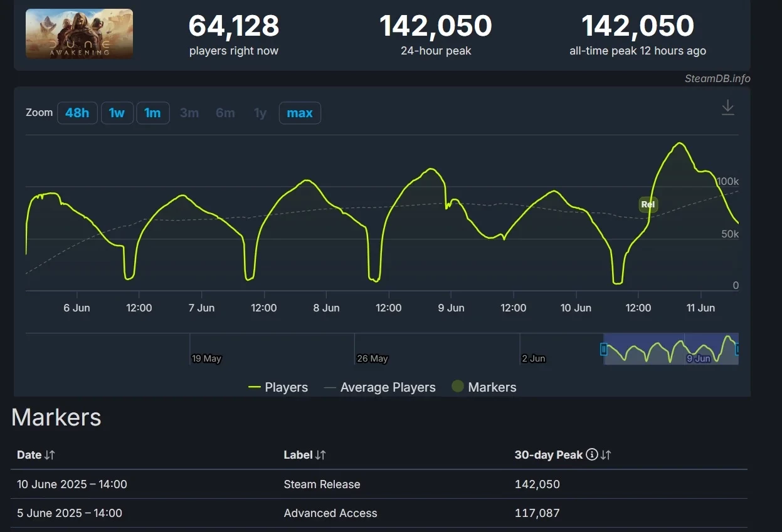
Task: Set zoom to 48h
Action: [x=77, y=113]
